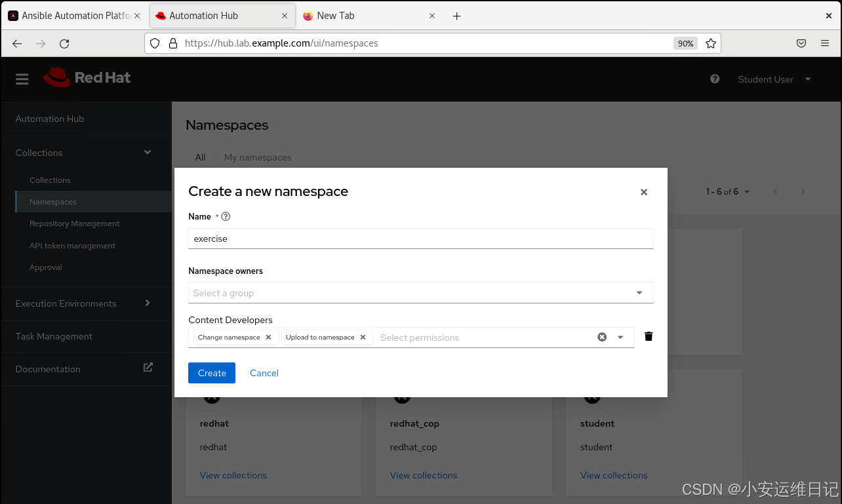
Task: Reset the 90% zoom level indicator
Action: (685, 43)
